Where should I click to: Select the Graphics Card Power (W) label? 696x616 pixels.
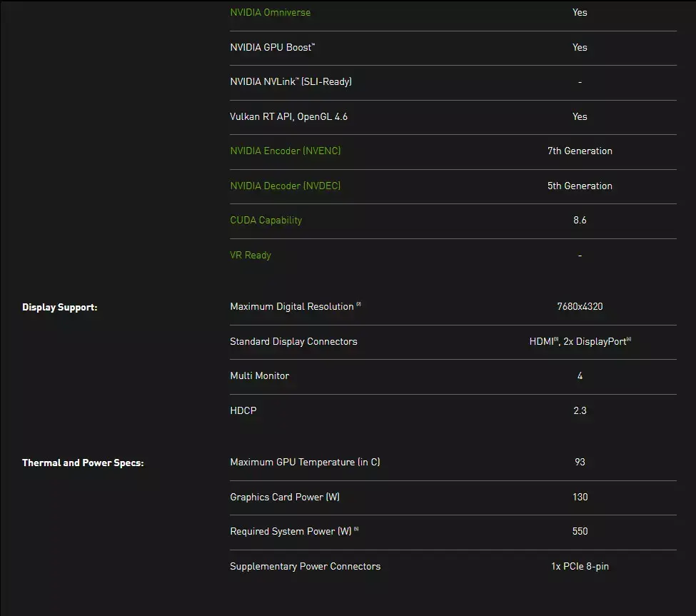[285, 497]
